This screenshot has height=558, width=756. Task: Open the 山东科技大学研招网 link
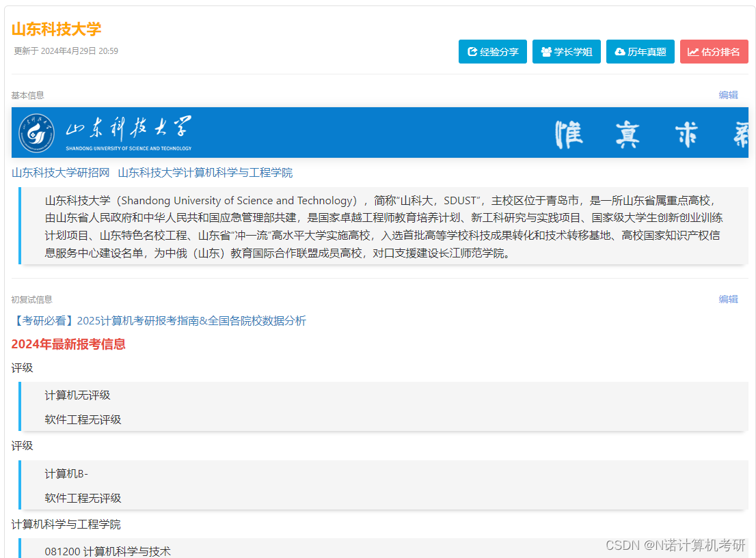pos(61,173)
